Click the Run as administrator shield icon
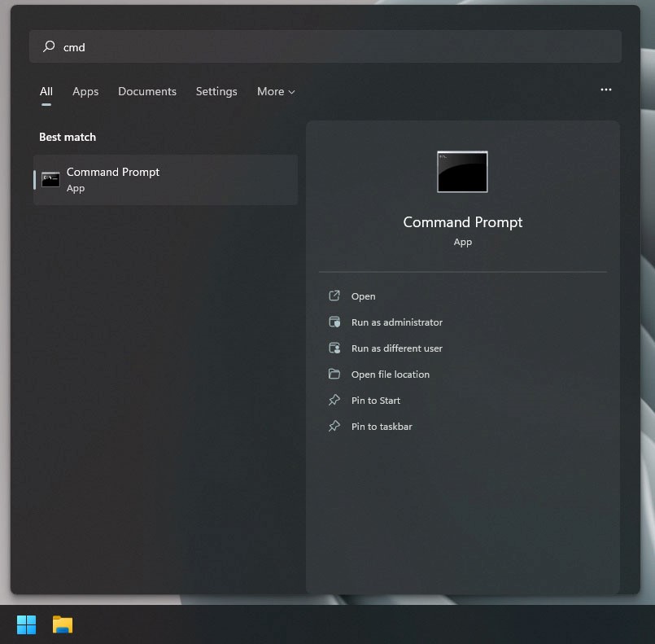 [x=334, y=322]
